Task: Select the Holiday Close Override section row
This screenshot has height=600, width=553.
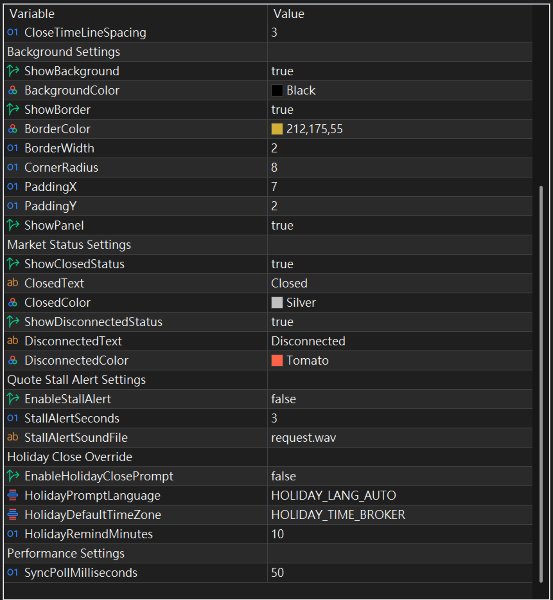Action: [x=268, y=457]
